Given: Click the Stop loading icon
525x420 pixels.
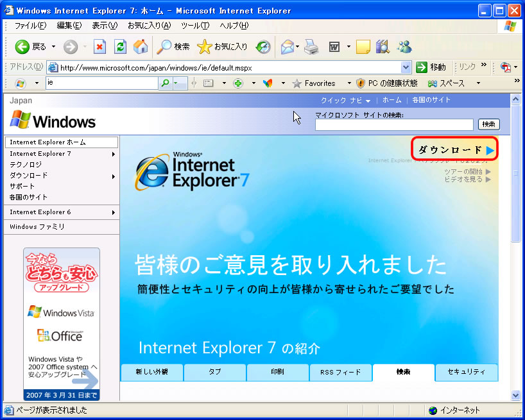Looking at the screenshot, I should click(x=99, y=47).
